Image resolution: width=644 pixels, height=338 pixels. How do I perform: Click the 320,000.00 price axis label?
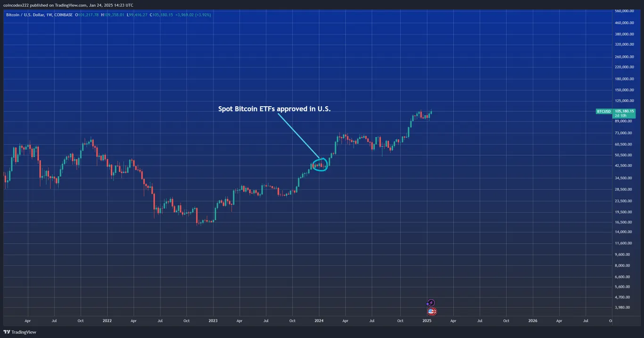pos(625,44)
